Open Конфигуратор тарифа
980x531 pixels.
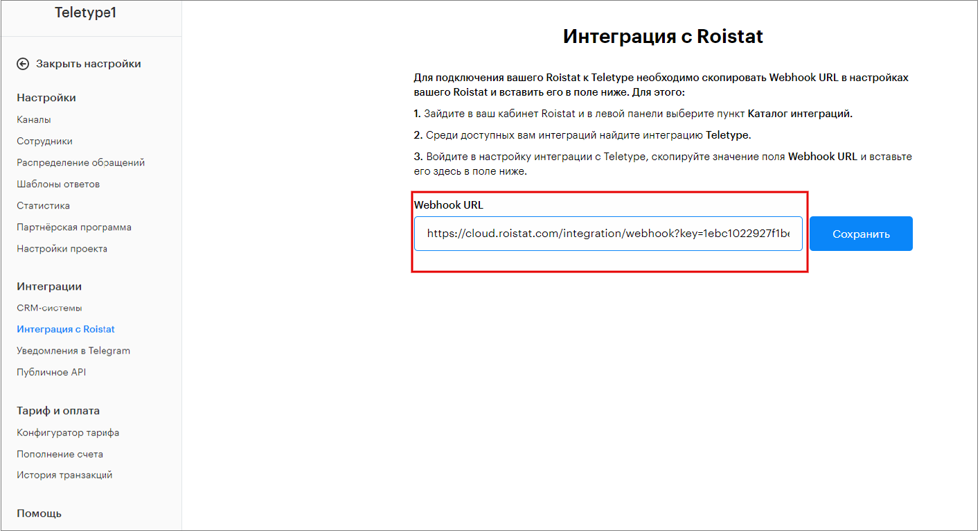68,433
